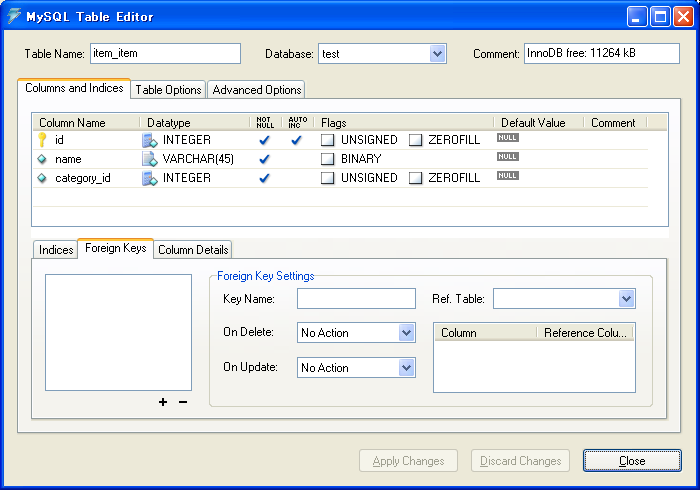This screenshot has width=700, height=490.
Task: Toggle NOT NULL check for category_id column
Action: coord(264,178)
